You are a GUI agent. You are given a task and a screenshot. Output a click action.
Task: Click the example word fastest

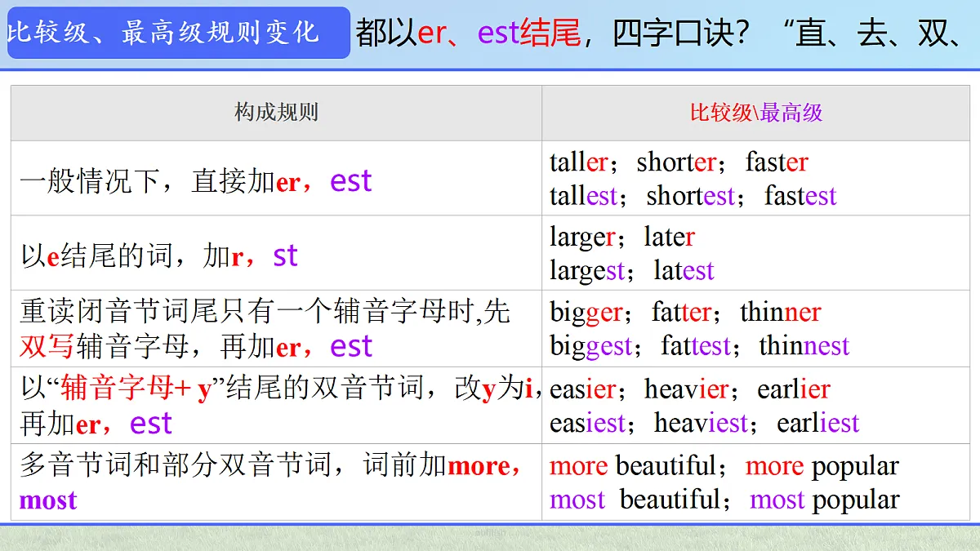pyautogui.click(x=800, y=196)
